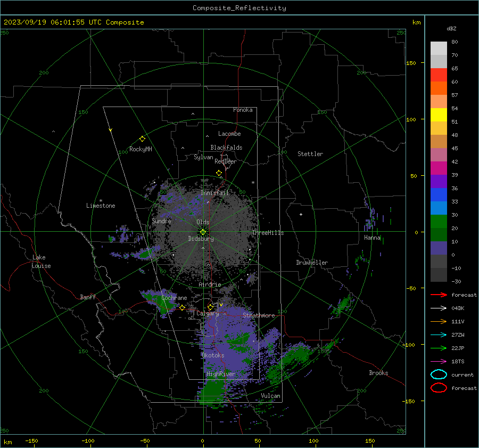Click the Sylvan map label

click(203, 157)
